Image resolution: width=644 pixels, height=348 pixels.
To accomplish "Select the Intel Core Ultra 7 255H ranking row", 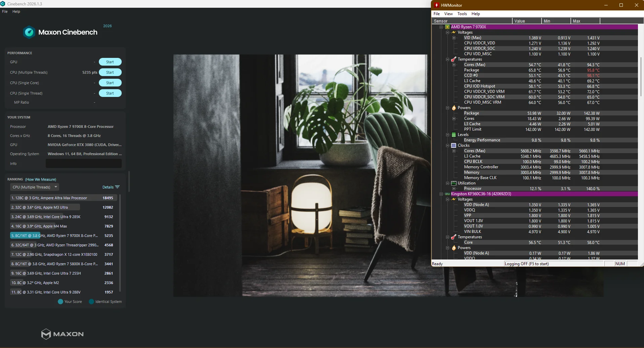I will click(x=64, y=273).
